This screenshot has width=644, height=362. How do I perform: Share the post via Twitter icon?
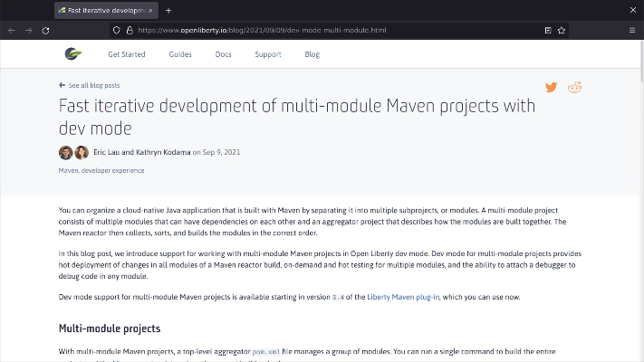coord(551,88)
